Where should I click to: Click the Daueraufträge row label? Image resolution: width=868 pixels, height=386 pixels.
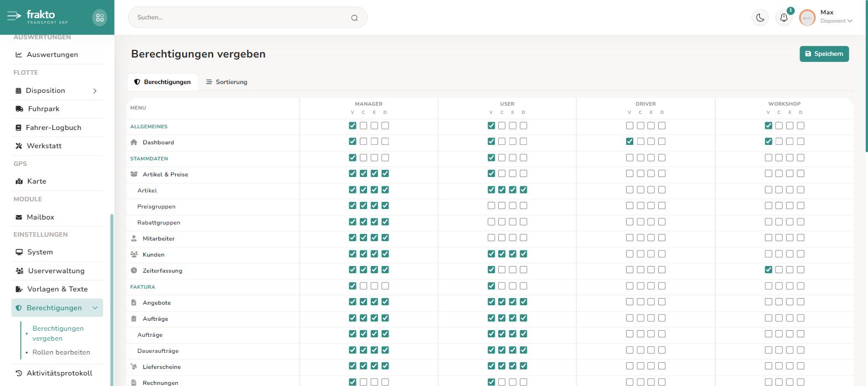click(x=158, y=351)
